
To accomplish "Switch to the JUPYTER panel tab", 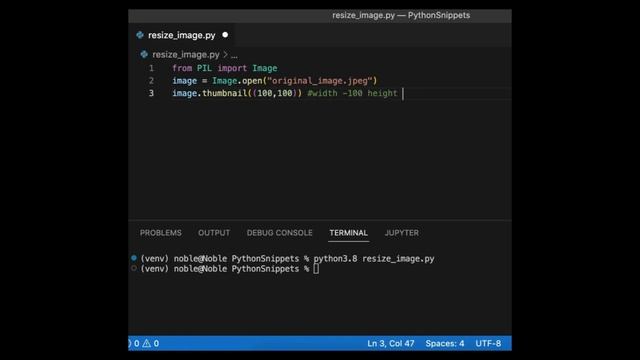I will point(402,233).
